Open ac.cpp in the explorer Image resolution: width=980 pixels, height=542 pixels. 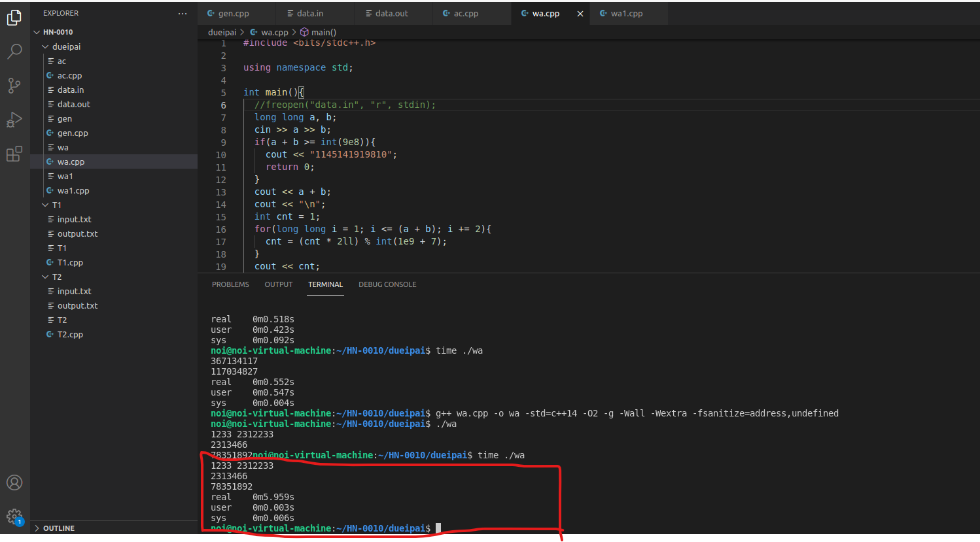pos(114,76)
